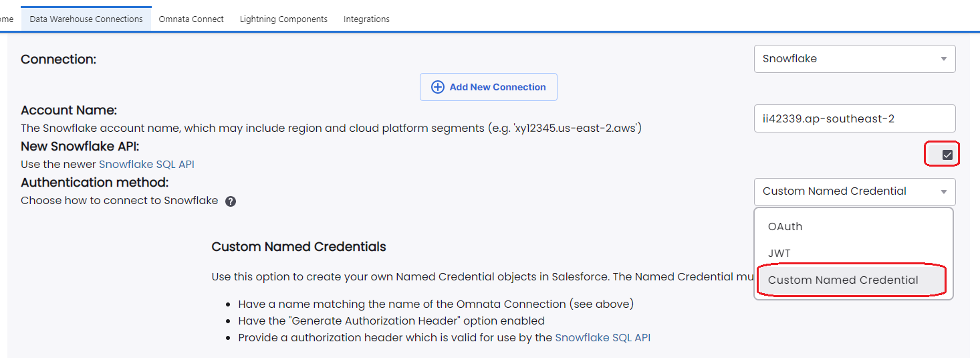The width and height of the screenshot is (980, 358).
Task: Choose JWT authentication option
Action: pos(779,253)
